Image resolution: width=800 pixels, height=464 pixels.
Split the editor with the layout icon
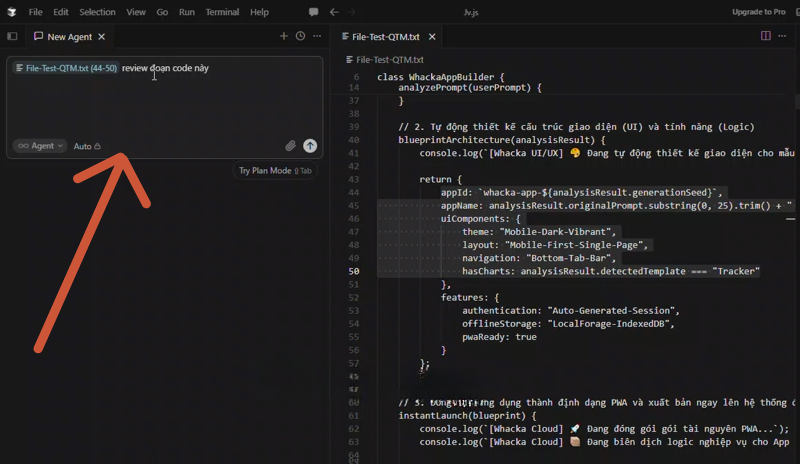[x=766, y=36]
